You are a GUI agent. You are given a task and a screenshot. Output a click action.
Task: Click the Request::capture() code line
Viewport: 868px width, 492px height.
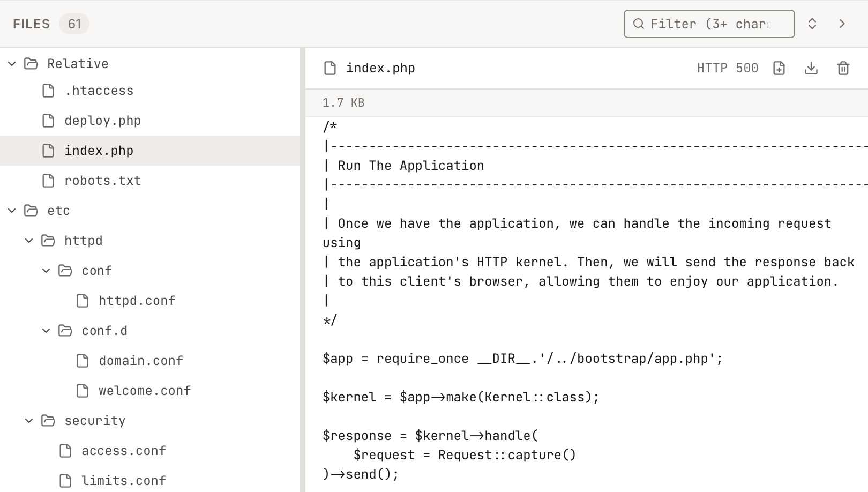(x=465, y=455)
